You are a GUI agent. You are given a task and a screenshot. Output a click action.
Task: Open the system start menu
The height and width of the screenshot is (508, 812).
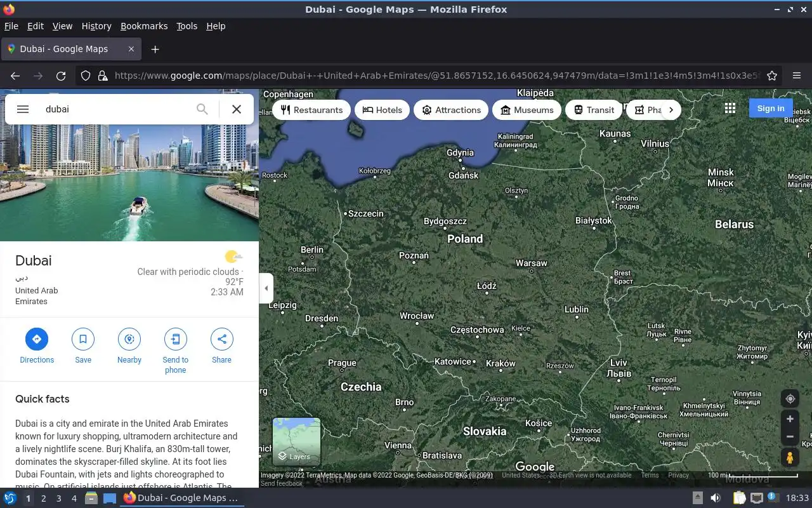[x=10, y=498]
